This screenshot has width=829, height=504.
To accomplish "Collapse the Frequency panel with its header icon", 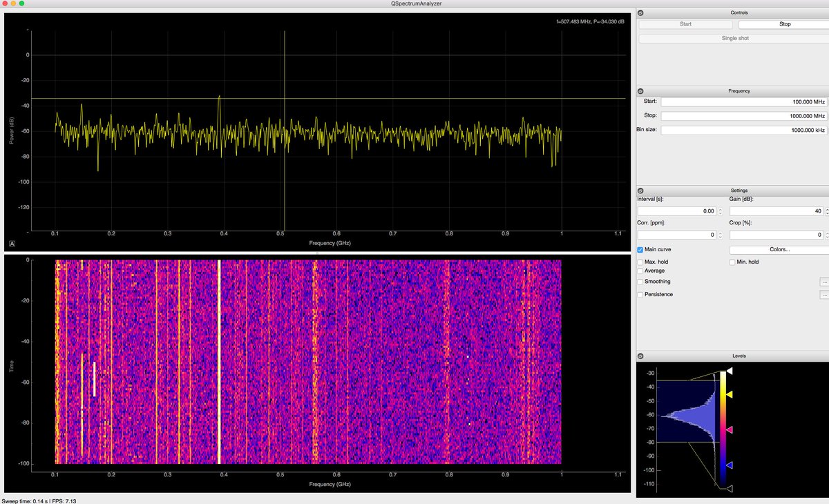I will [640, 91].
